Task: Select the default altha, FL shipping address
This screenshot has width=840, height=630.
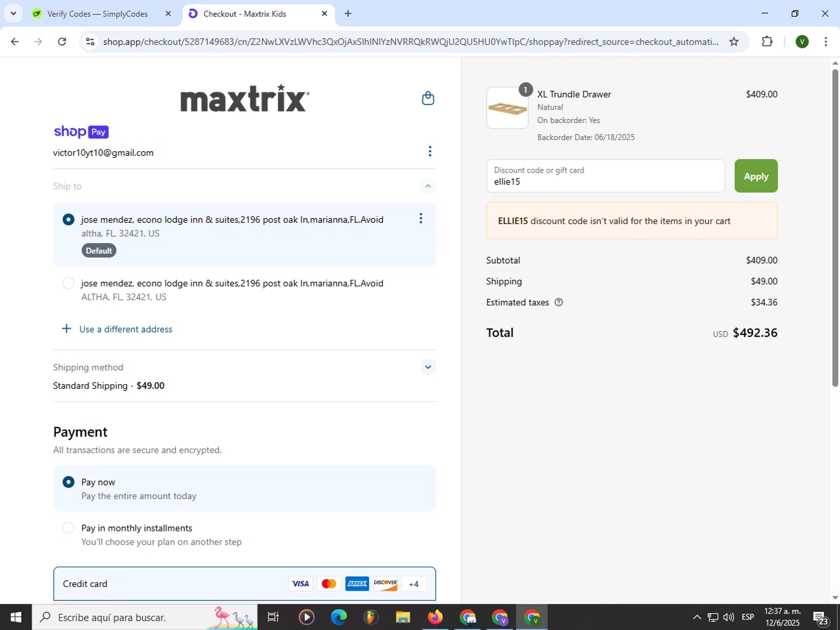Action: [68, 220]
